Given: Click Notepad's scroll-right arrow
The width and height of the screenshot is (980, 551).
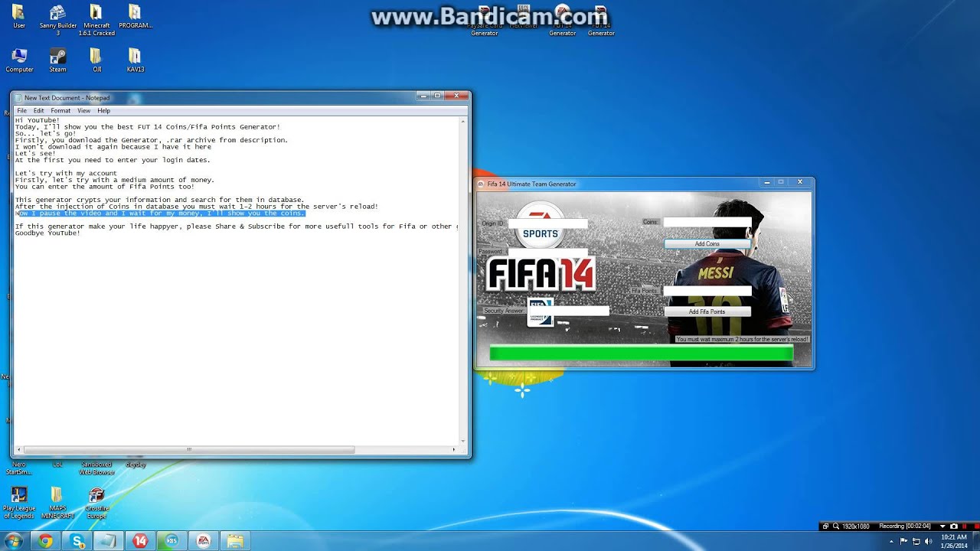Looking at the screenshot, I should pyautogui.click(x=454, y=450).
